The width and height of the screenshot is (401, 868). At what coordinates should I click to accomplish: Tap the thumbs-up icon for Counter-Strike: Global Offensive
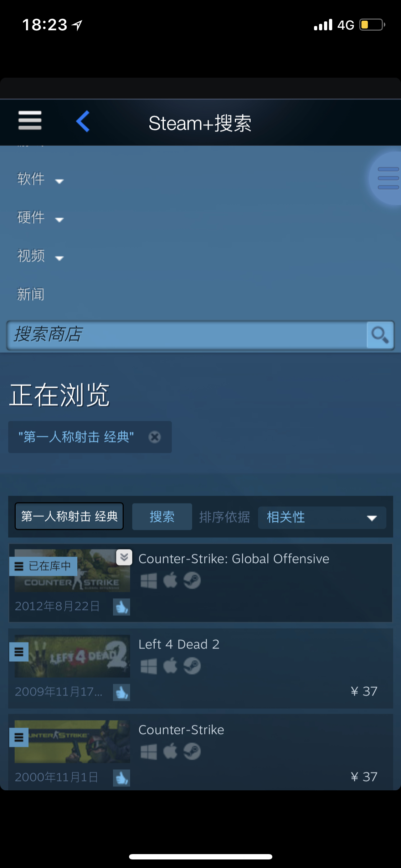(x=122, y=607)
